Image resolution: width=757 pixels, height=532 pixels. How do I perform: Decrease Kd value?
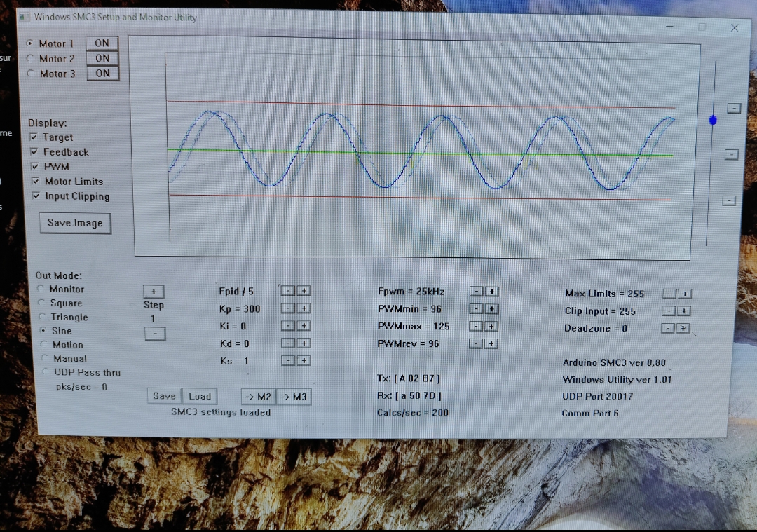tap(288, 343)
